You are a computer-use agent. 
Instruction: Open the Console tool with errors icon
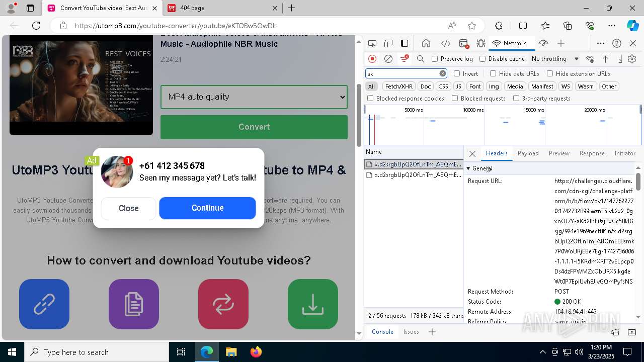pos(464,43)
